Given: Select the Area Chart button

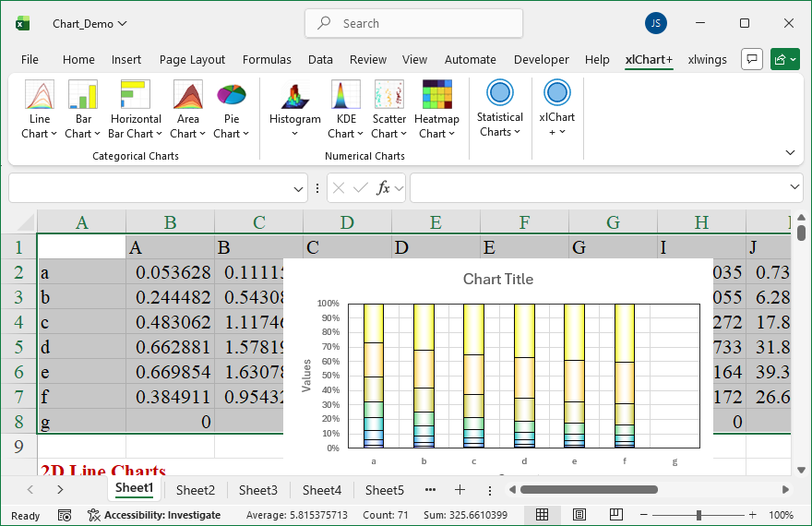Looking at the screenshot, I should pyautogui.click(x=188, y=95).
